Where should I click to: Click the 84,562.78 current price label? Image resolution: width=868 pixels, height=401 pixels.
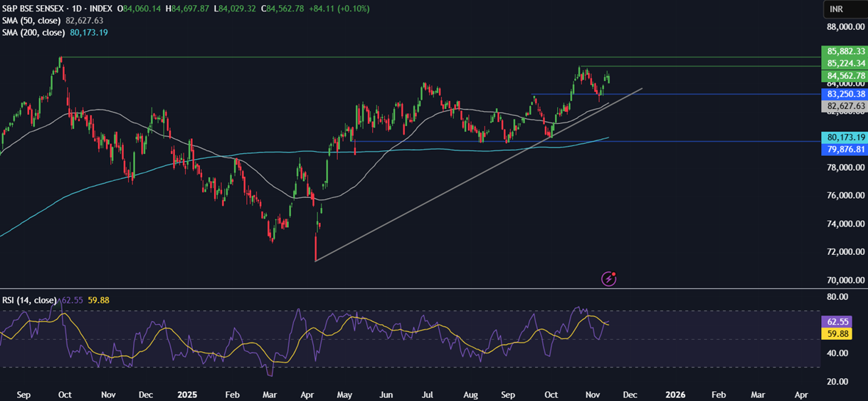coord(845,76)
